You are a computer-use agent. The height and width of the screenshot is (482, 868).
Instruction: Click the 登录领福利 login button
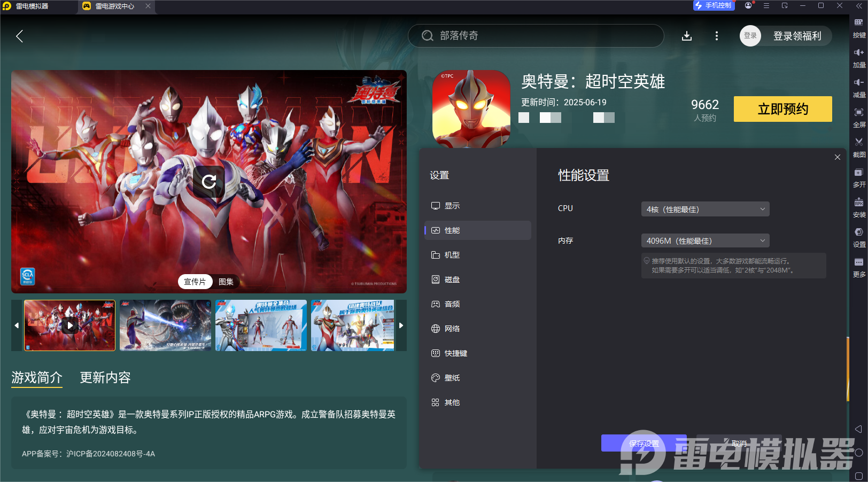point(797,36)
